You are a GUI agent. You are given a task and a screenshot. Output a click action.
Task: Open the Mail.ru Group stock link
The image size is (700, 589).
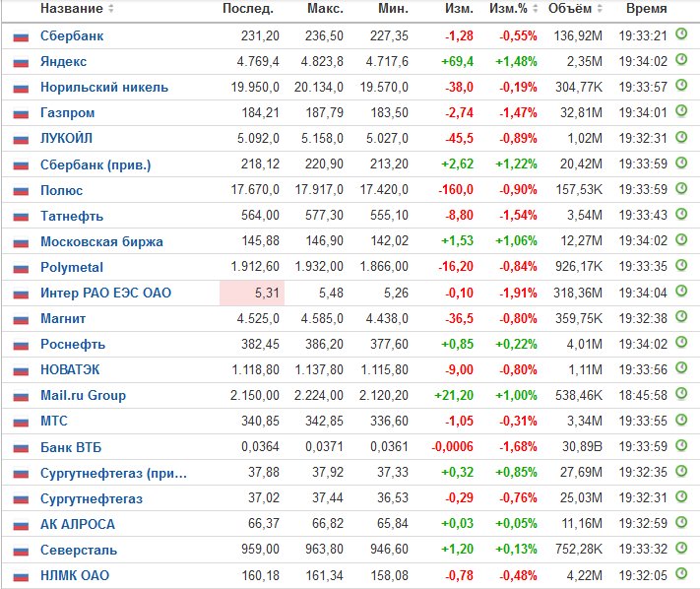pos(83,396)
